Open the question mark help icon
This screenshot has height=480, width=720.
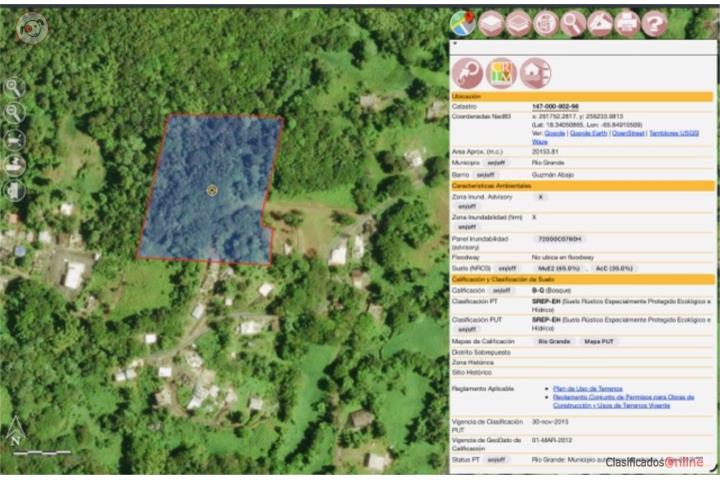pos(654,23)
